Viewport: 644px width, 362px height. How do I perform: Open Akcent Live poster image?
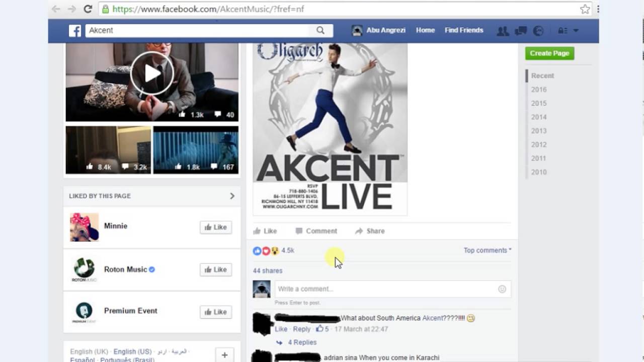tap(330, 129)
